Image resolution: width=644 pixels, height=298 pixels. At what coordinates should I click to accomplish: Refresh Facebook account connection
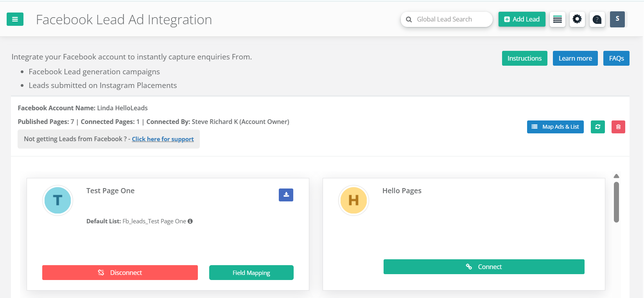point(597,127)
